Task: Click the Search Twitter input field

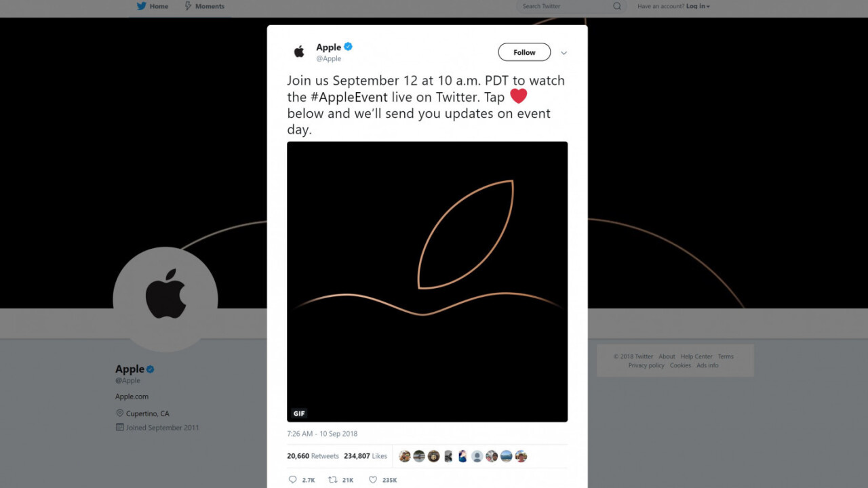Action: click(563, 6)
